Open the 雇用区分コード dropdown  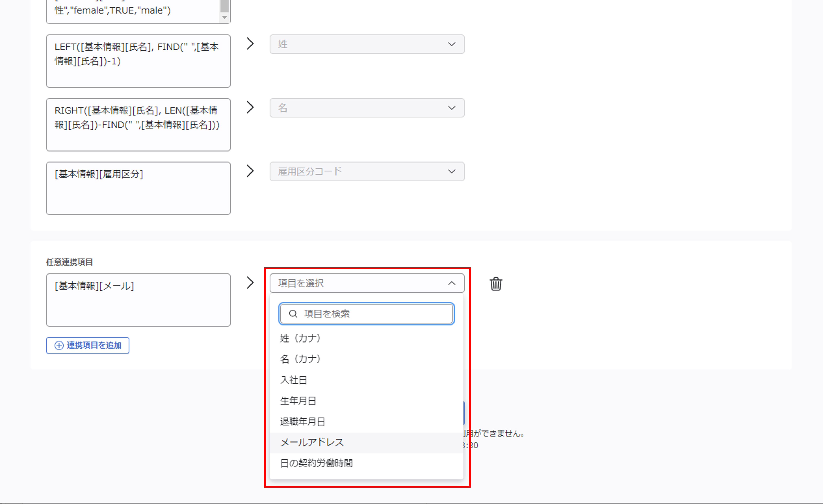367,171
